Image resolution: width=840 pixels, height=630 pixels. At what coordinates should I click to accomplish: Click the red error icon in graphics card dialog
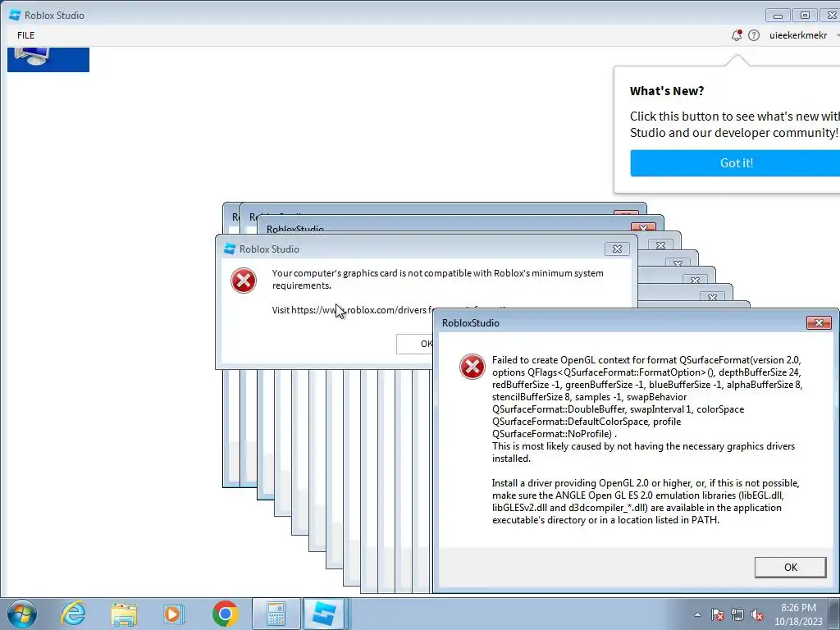(x=243, y=281)
